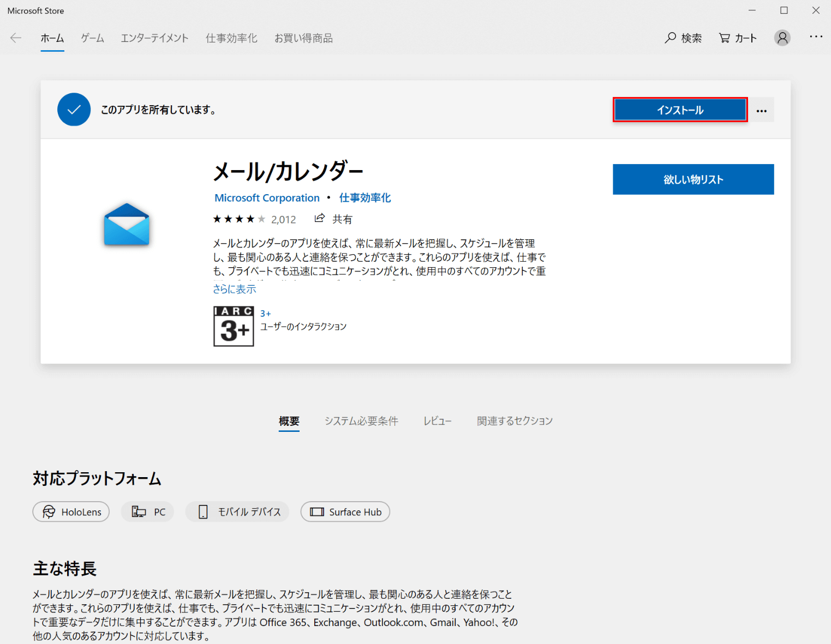Click the メール/カレンダー title
The image size is (831, 644).
(288, 172)
